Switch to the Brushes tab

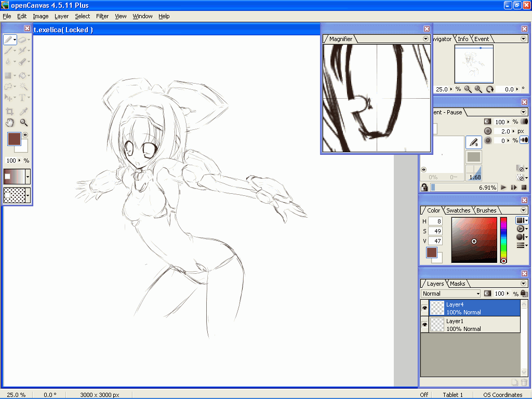click(x=486, y=210)
